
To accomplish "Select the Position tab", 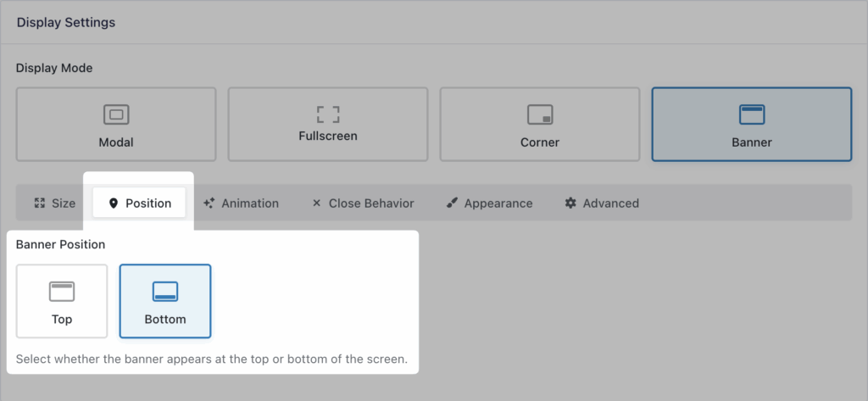I will point(139,203).
